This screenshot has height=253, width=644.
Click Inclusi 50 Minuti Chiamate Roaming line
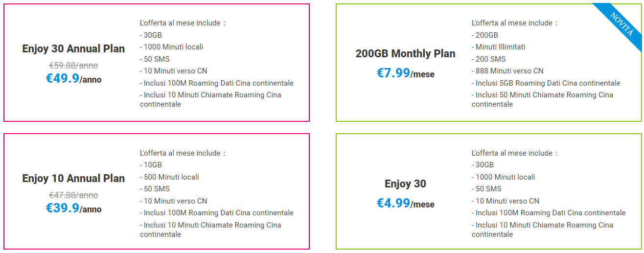click(x=542, y=95)
